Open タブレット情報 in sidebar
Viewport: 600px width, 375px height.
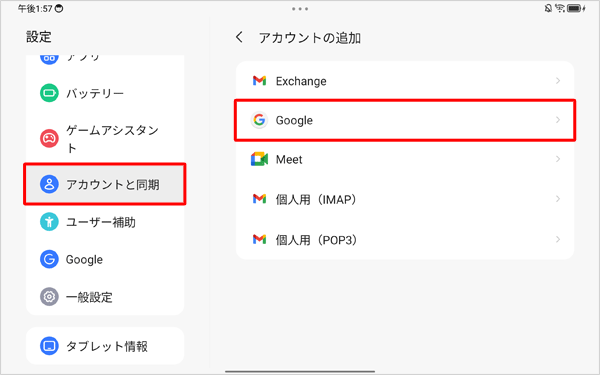coord(105,346)
